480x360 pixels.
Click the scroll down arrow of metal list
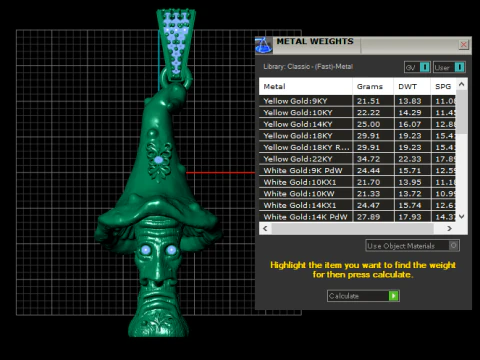pos(462,217)
